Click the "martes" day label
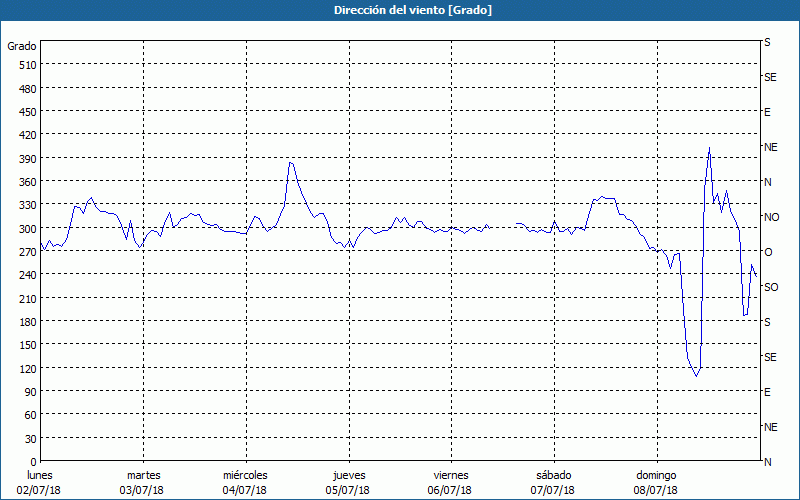 tap(144, 475)
